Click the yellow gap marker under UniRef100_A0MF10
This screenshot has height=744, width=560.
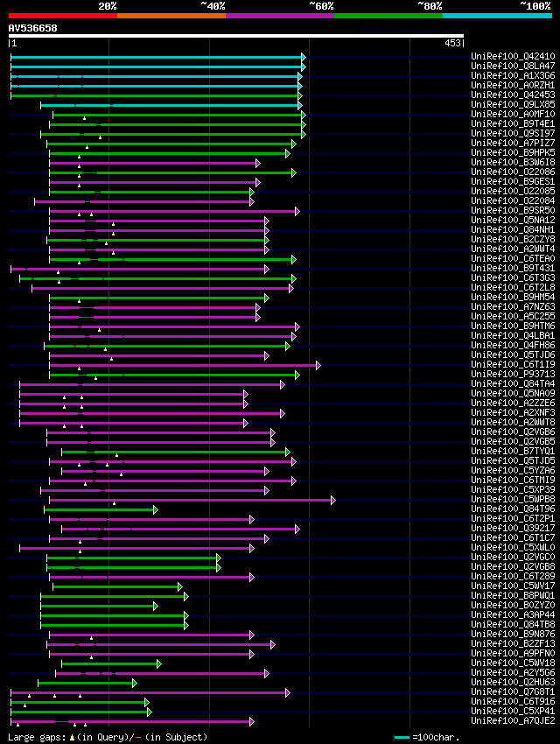click(84, 118)
